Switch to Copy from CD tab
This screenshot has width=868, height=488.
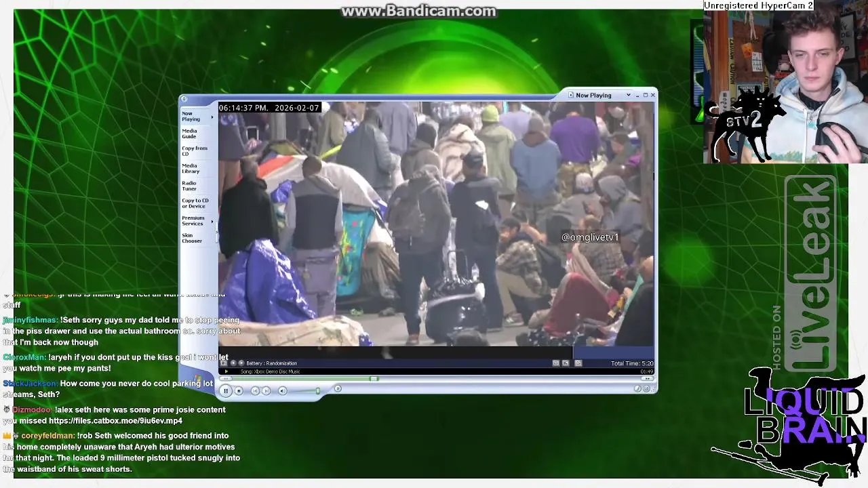click(x=195, y=150)
